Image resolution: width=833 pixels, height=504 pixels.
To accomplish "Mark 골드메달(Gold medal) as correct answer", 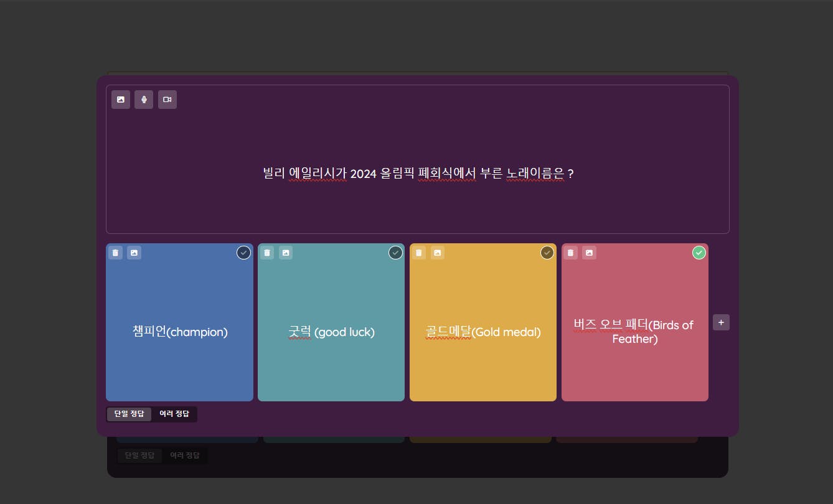I will tap(547, 253).
